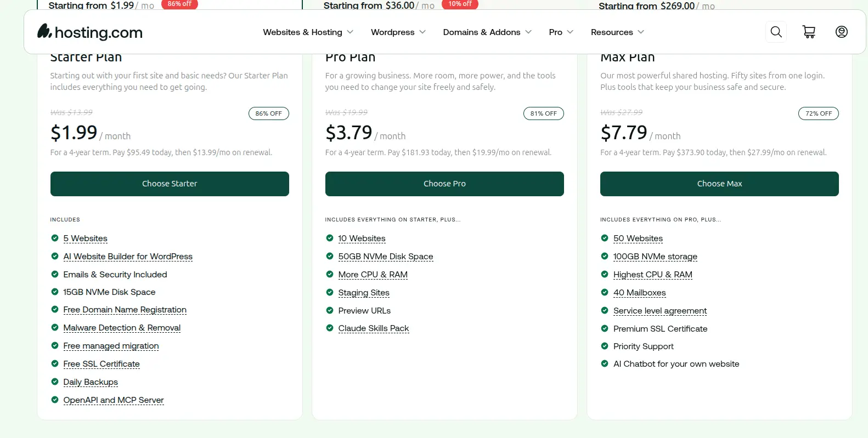Open the 50 Websites feature link
868x438 pixels.
(x=638, y=238)
